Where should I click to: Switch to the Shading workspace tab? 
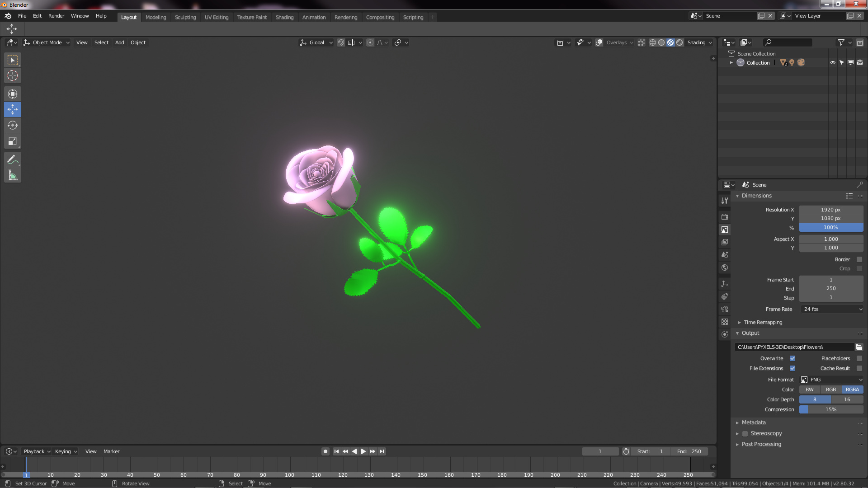pos(284,17)
